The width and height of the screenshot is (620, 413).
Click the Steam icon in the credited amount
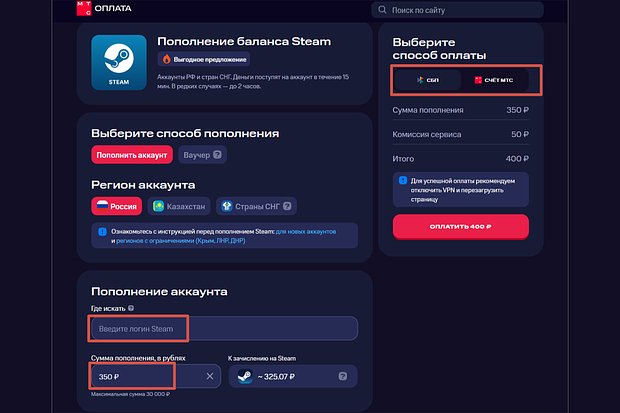[x=245, y=376]
